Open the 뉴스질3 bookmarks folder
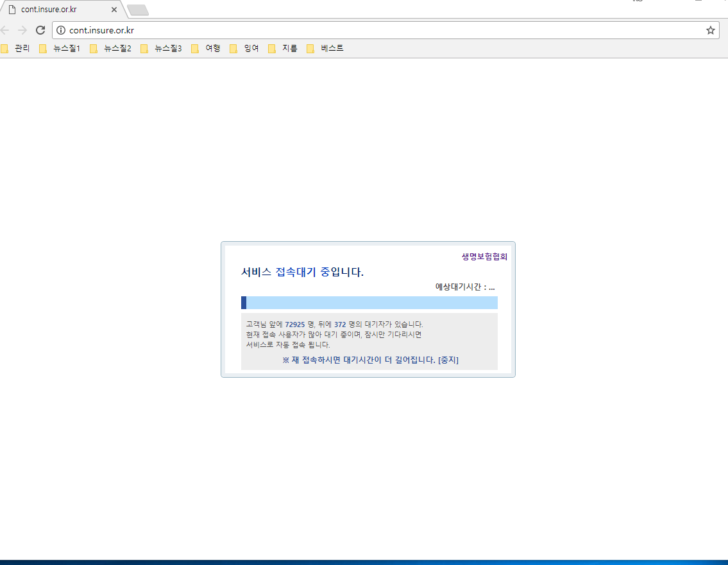Viewport: 728px width, 565px height. pyautogui.click(x=169, y=48)
